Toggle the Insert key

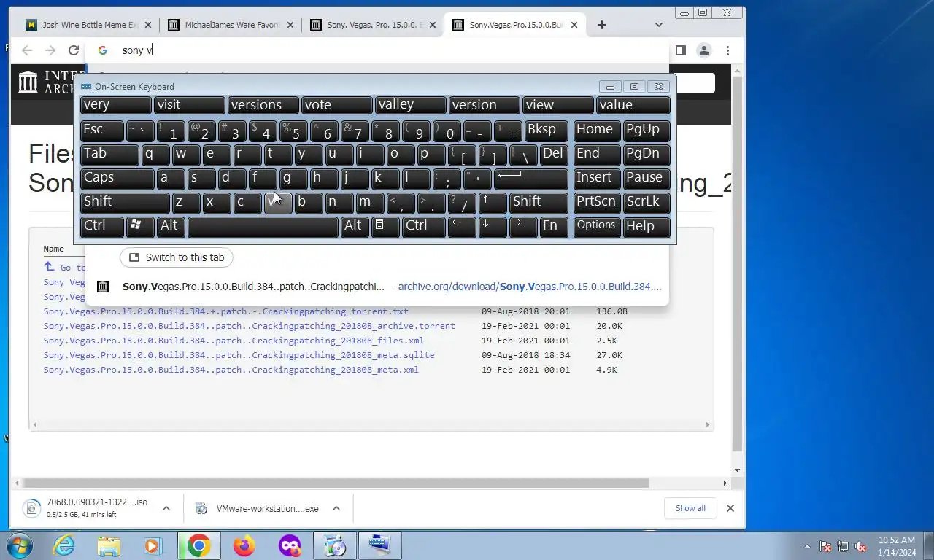(597, 179)
